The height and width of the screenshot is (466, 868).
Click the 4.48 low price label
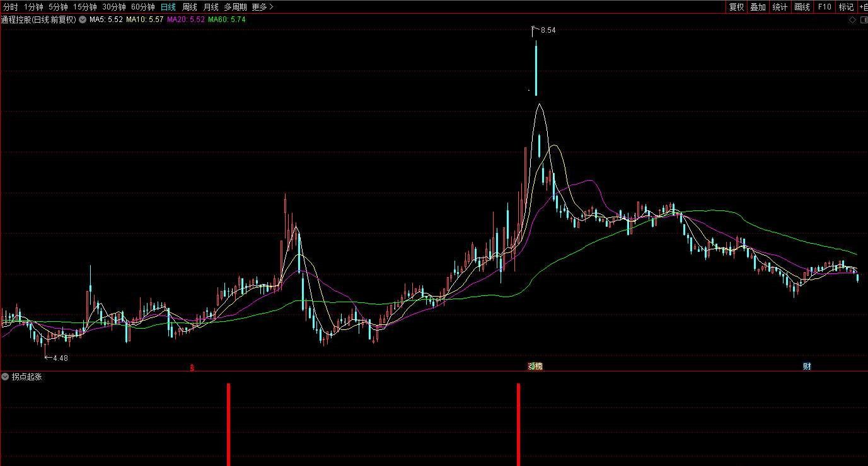(59, 358)
